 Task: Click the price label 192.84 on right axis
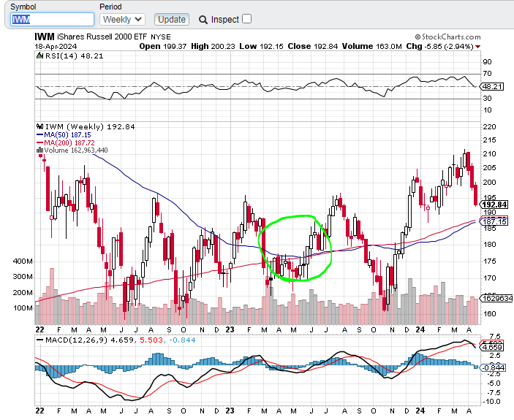[495, 205]
